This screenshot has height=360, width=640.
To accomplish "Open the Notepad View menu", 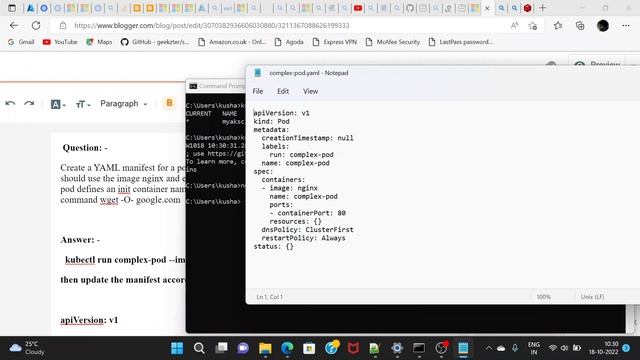I will pos(310,91).
